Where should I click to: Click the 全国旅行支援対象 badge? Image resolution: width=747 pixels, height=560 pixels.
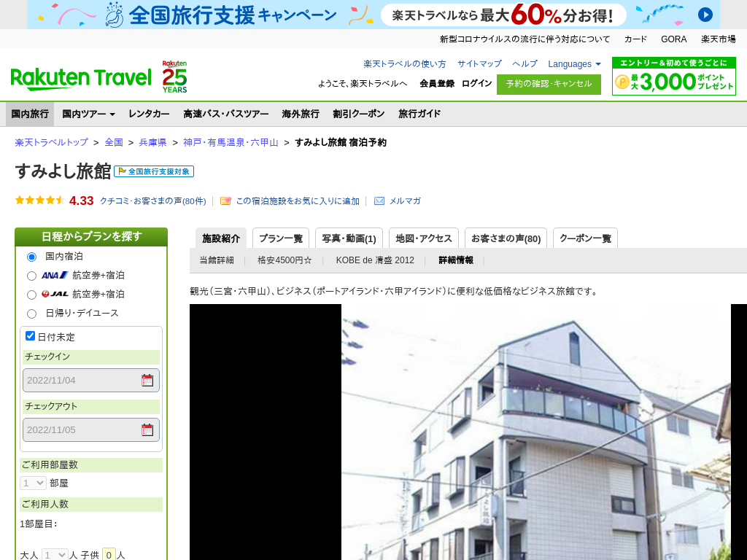pyautogui.click(x=154, y=171)
